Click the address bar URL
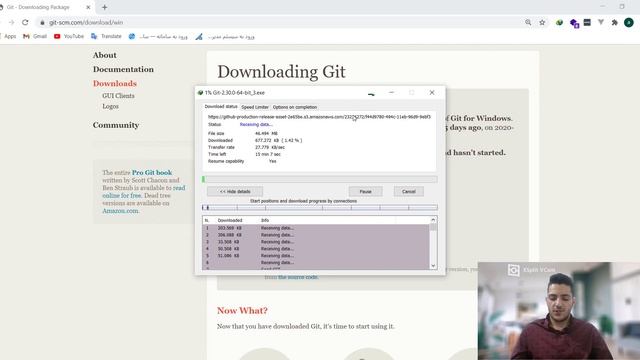 click(x=86, y=22)
